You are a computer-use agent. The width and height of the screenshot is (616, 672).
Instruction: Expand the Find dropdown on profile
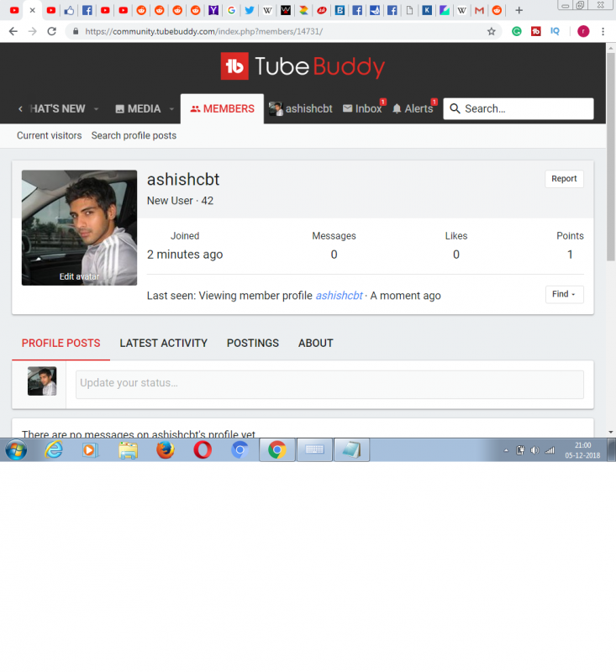tap(564, 295)
